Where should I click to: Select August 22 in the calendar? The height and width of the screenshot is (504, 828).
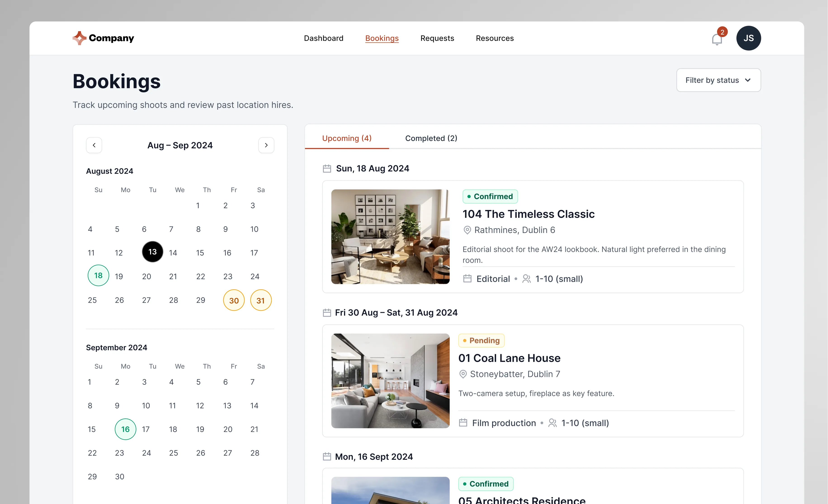coord(200,276)
